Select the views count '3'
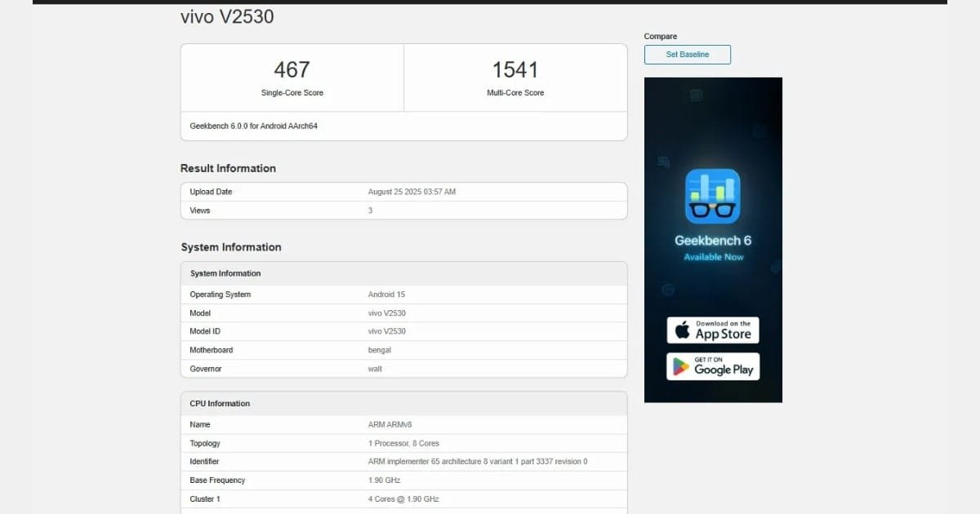 371,210
